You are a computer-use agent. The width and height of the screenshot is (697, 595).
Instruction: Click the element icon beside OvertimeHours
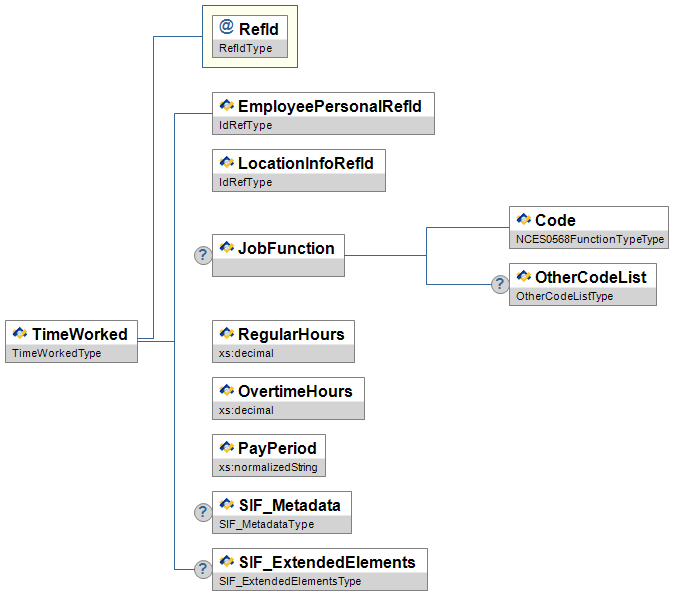click(226, 391)
